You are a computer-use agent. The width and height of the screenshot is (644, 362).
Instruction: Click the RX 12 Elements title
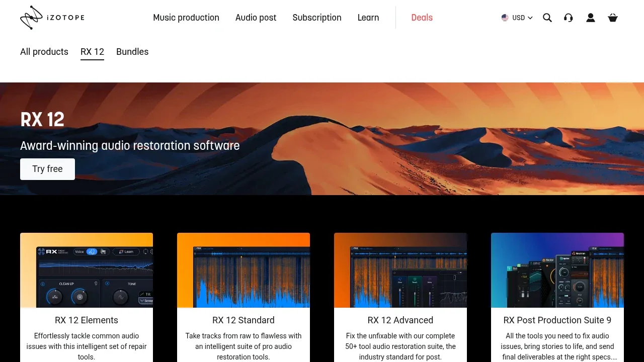point(87,320)
